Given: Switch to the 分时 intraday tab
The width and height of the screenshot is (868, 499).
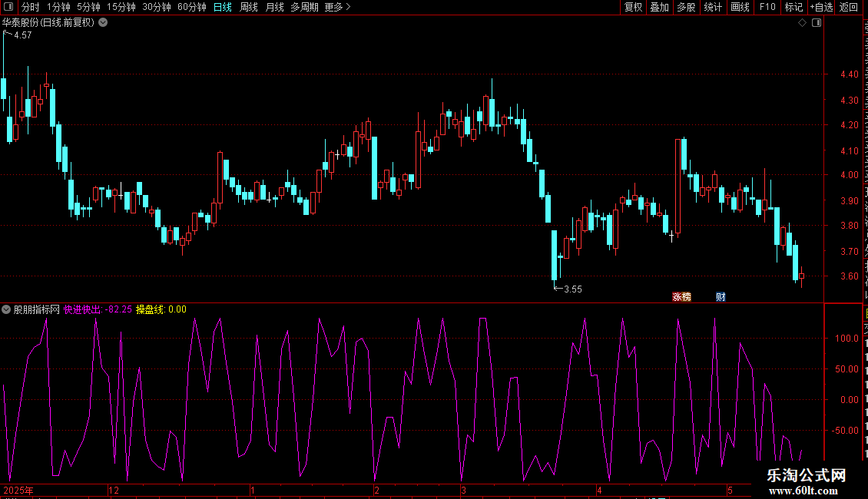Looking at the screenshot, I should click(31, 7).
